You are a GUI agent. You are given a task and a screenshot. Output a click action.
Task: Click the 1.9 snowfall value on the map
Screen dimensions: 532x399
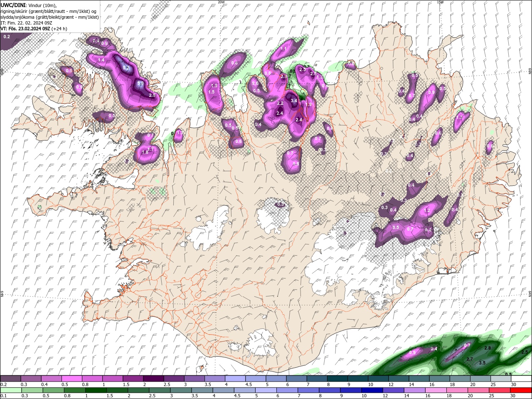(308, 105)
